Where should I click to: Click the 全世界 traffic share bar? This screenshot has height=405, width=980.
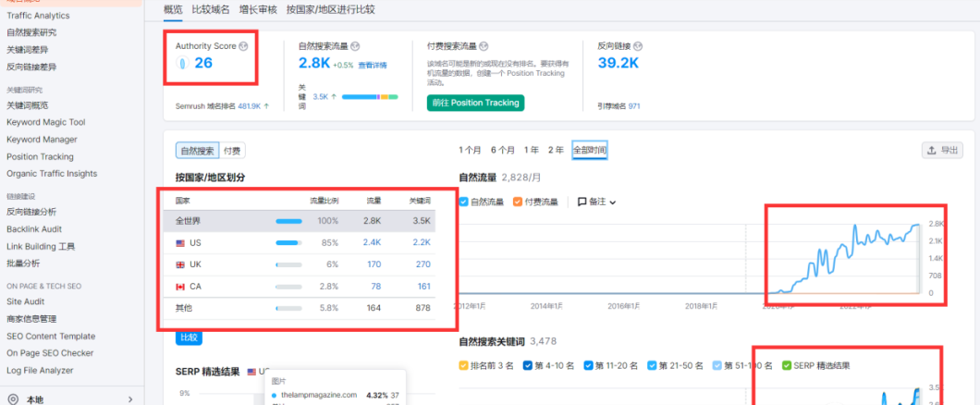(288, 221)
